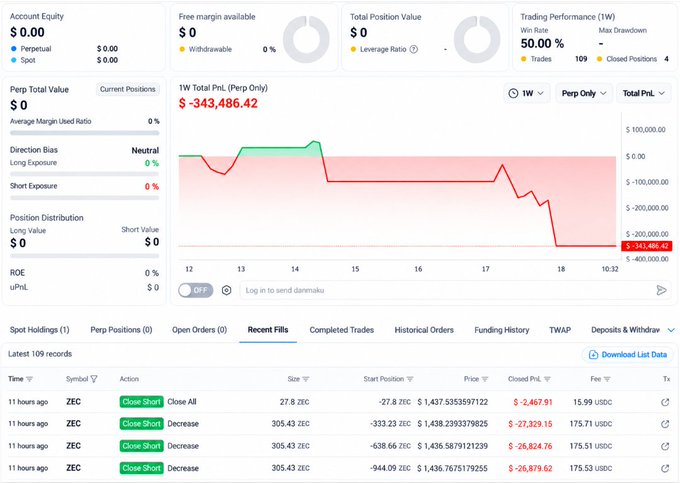The image size is (680, 483).
Task: Open Deposits & Withdrawals tab
Action: tap(625, 330)
